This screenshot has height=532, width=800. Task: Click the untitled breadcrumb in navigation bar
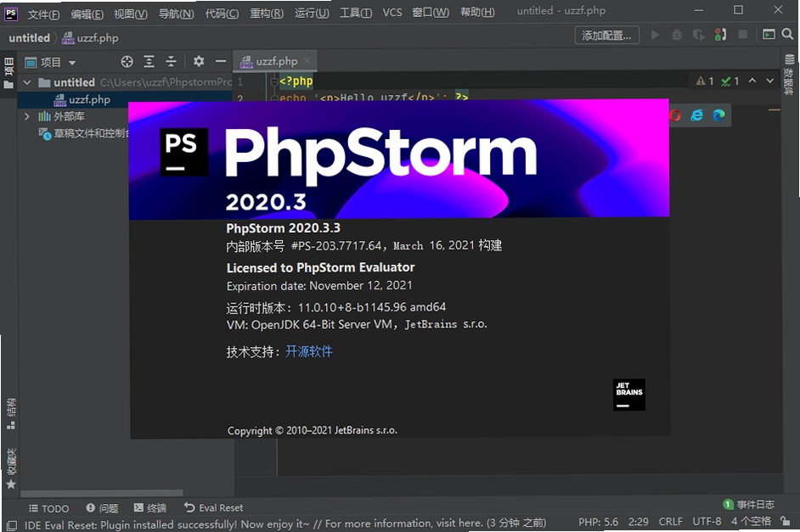(29, 38)
